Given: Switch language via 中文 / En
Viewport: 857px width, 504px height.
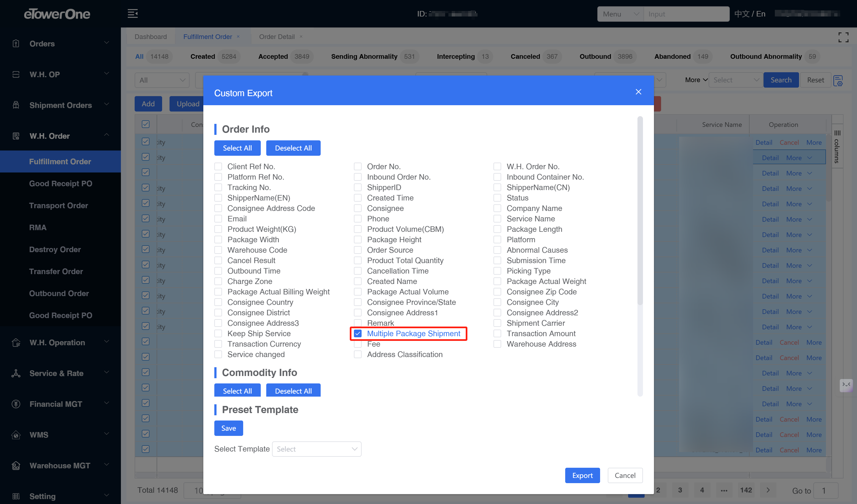Looking at the screenshot, I should coord(750,14).
